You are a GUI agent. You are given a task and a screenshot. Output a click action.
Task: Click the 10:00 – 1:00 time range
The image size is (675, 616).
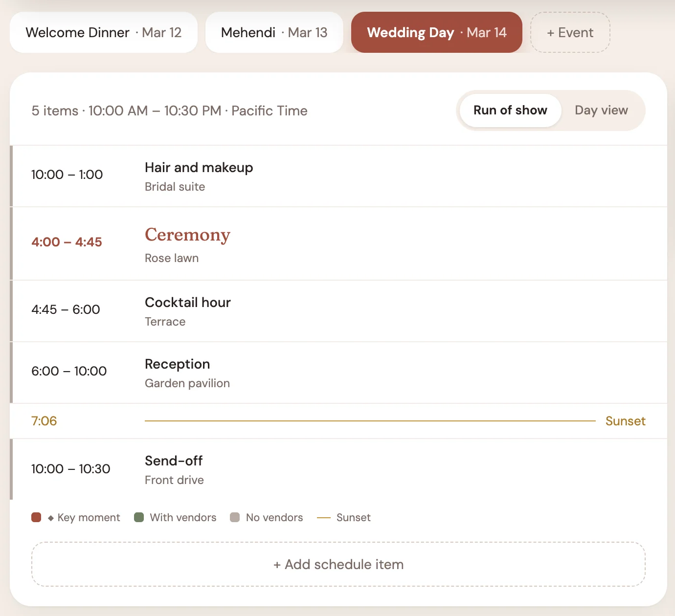coord(67,175)
